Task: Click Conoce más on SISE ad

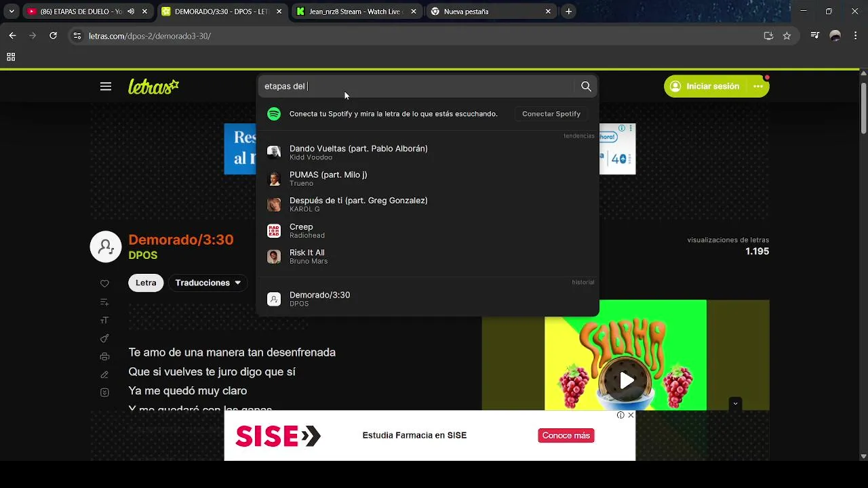Action: (x=566, y=435)
